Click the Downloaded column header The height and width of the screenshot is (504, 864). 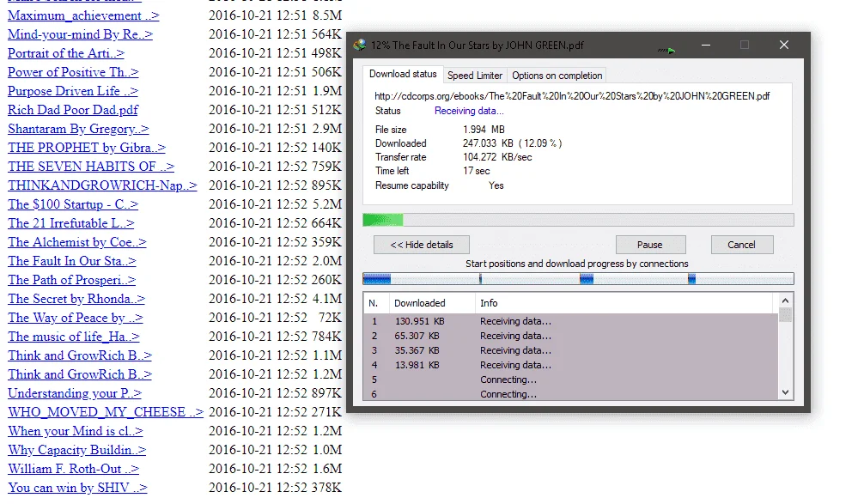click(x=431, y=303)
